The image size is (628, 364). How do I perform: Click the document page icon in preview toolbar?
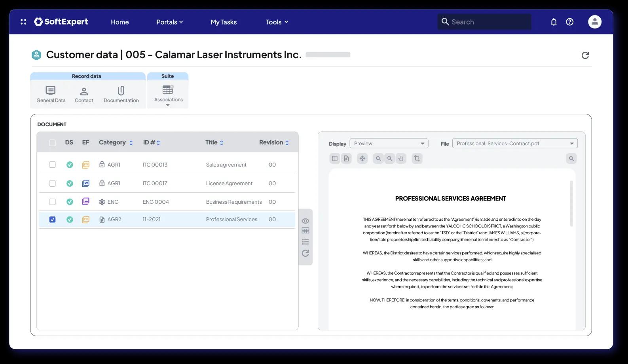click(x=346, y=159)
